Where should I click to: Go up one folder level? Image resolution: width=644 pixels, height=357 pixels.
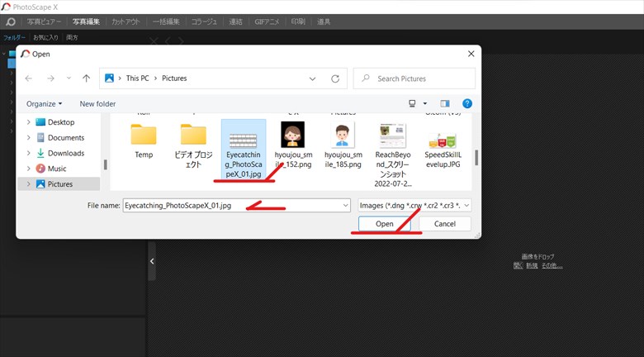(x=86, y=79)
